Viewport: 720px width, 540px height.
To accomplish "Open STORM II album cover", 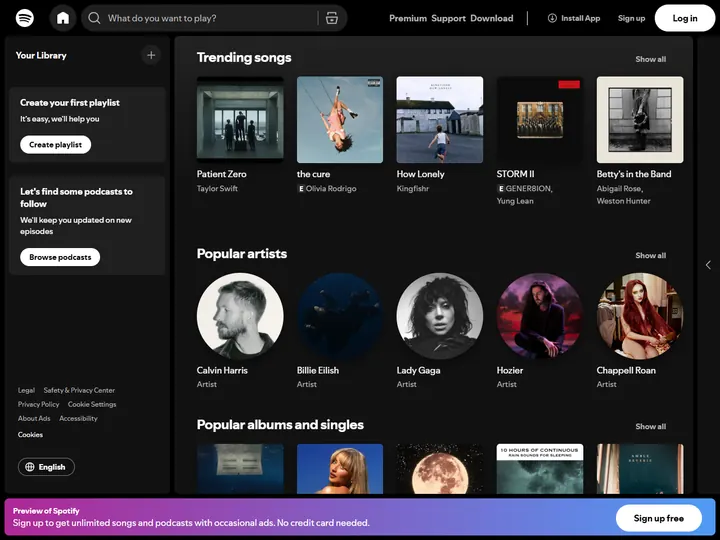I will click(x=540, y=120).
